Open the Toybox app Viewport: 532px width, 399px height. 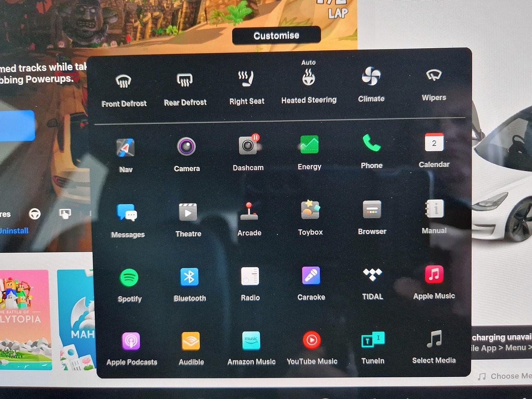point(310,210)
